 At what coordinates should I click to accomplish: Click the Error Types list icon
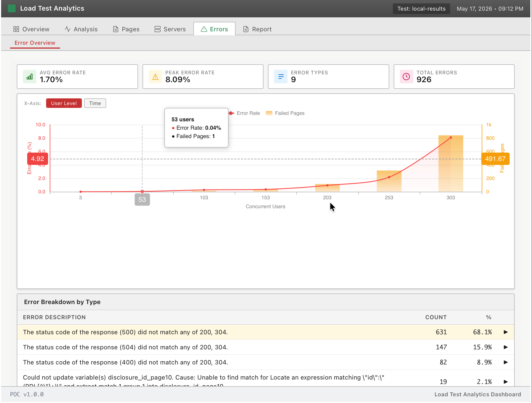point(281,77)
